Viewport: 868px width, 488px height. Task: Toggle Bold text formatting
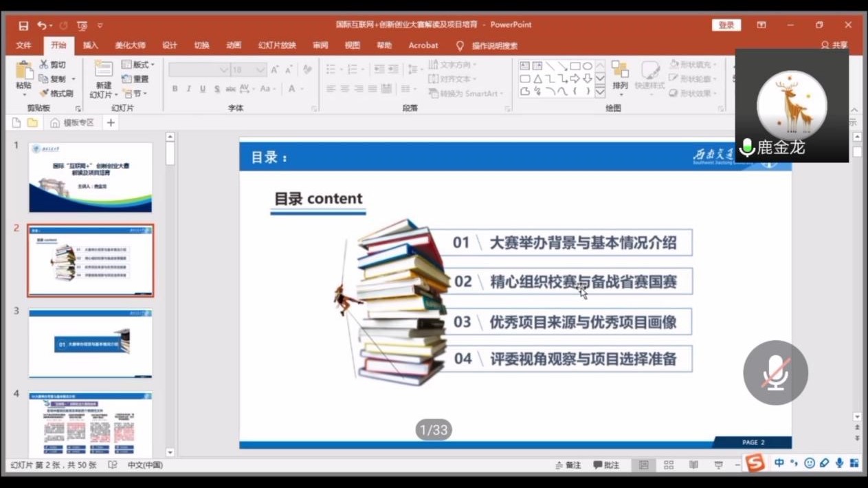click(175, 89)
